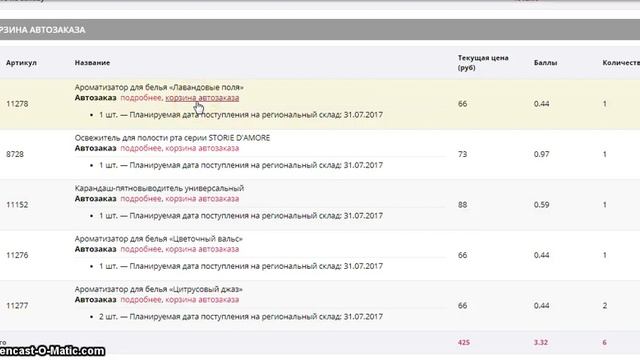640x360 pixels.
Task: Click total points 3.32
Action: pos(541,342)
